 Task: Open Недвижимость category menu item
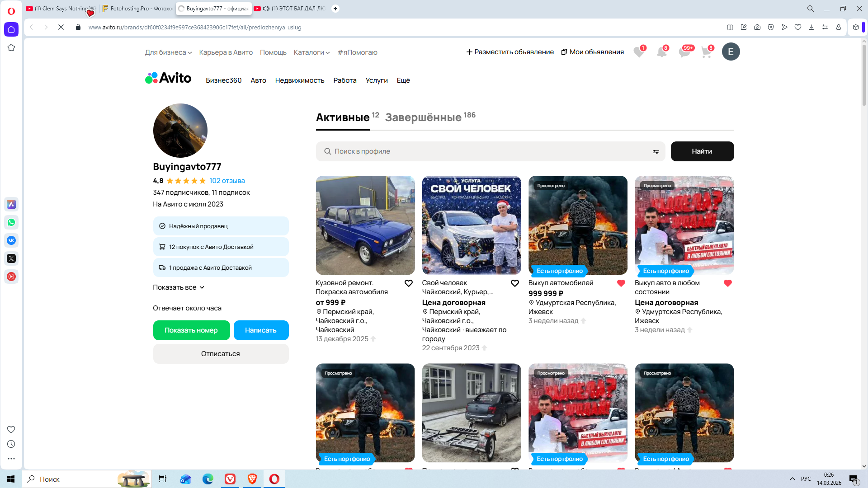click(x=299, y=80)
